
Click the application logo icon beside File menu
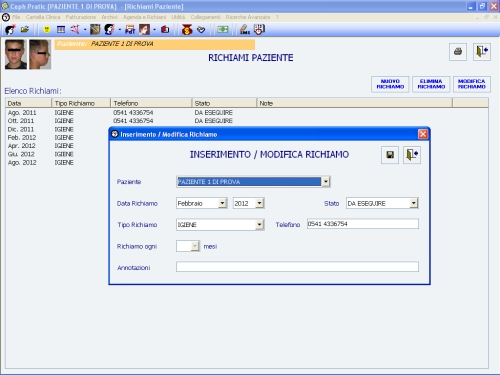pyautogui.click(x=6, y=17)
